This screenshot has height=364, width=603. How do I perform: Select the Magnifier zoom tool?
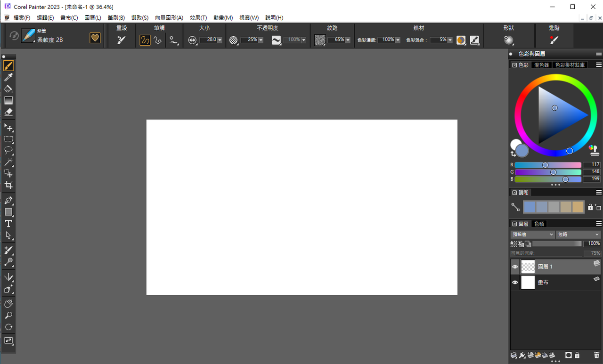pos(8,315)
